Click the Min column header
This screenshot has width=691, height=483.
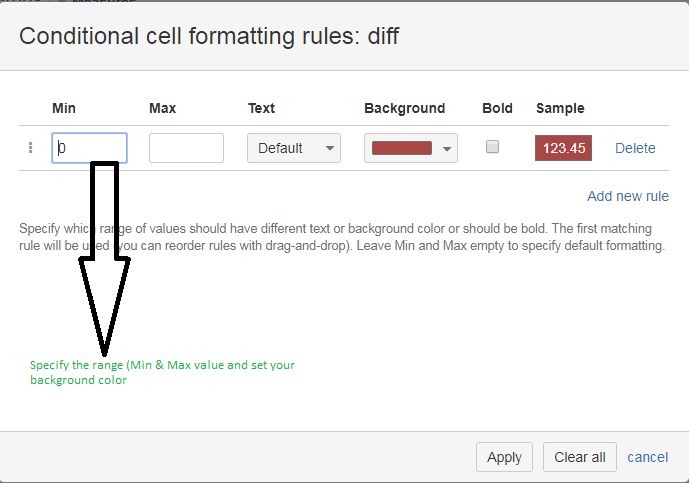pos(64,108)
